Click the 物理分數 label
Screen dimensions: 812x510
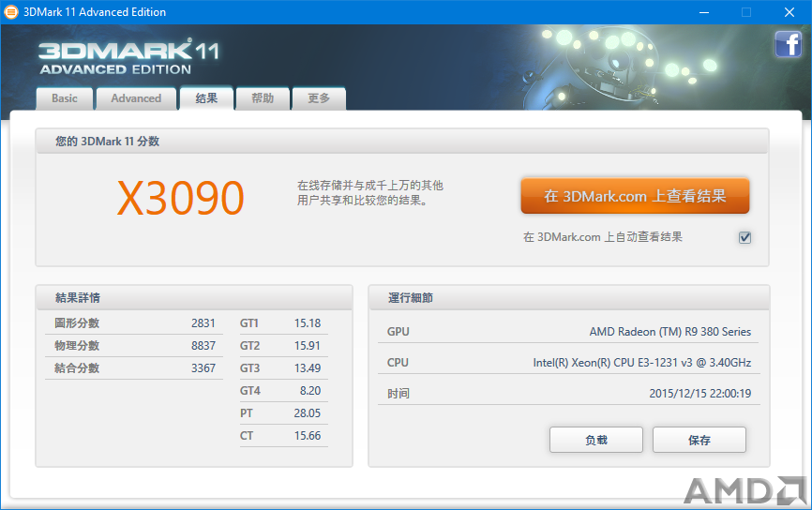pyautogui.click(x=77, y=345)
